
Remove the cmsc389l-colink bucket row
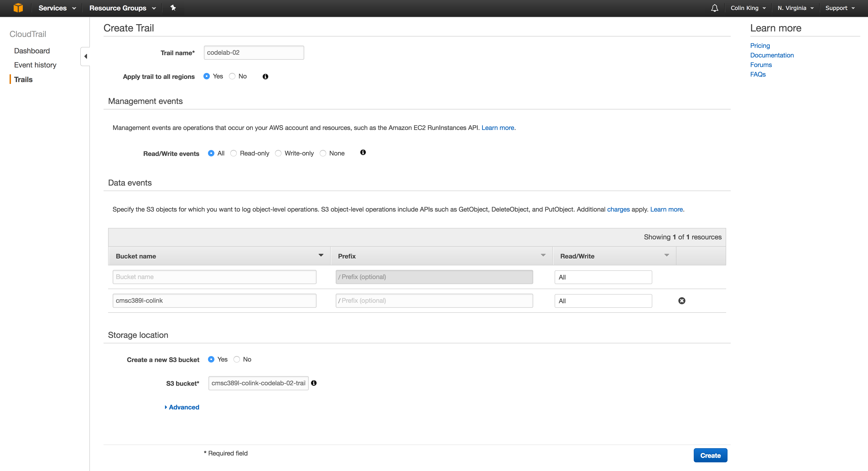coord(682,300)
